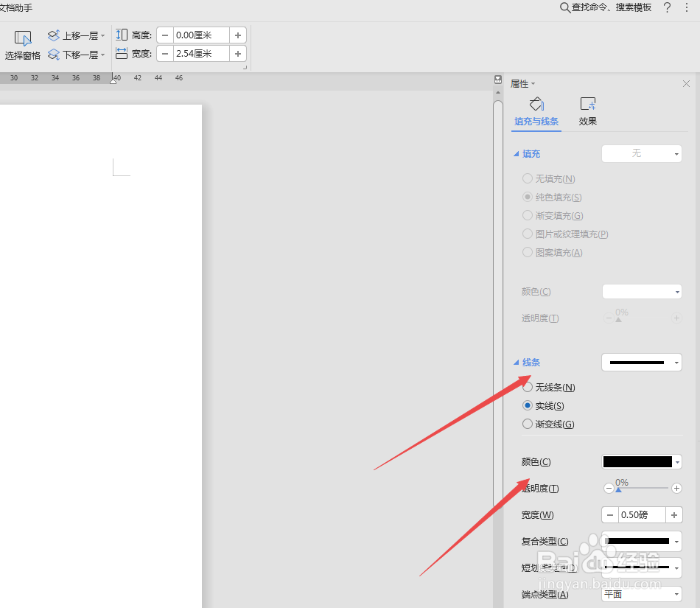
Task: Click the 上移一层 (Bring Forward) icon
Action: (x=53, y=34)
